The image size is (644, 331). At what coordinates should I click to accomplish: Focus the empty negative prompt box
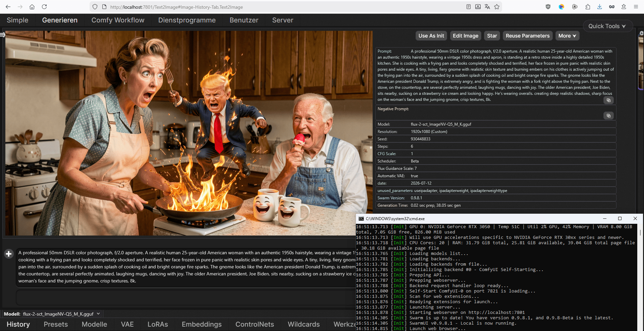pos(186,297)
